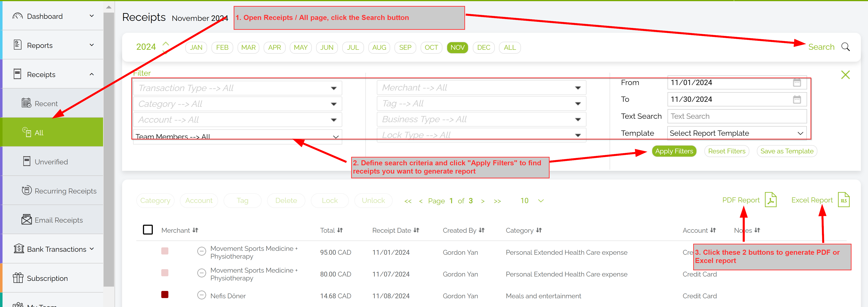Open the From date calendar icon
Viewport: 868px width, 307px height.
[x=797, y=83]
